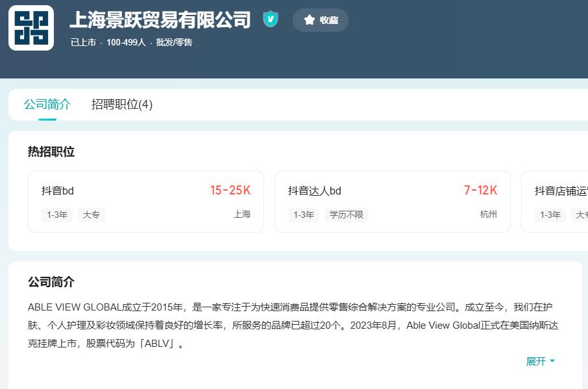Click the 公司简介 section heading
The width and height of the screenshot is (588, 389).
pos(51,282)
